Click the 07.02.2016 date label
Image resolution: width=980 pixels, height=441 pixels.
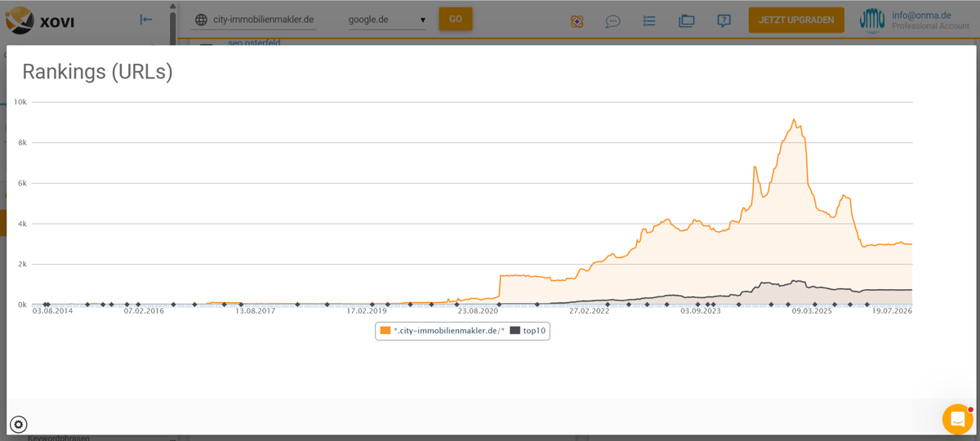(144, 311)
